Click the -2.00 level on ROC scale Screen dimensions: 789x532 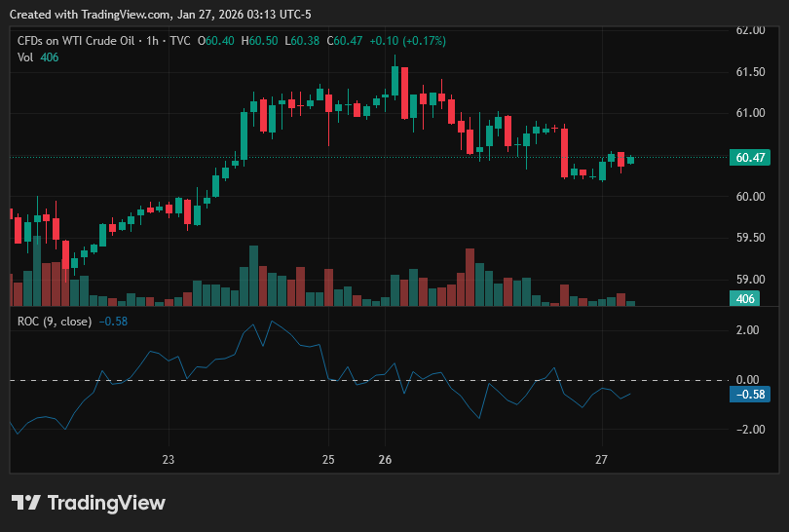pos(746,430)
